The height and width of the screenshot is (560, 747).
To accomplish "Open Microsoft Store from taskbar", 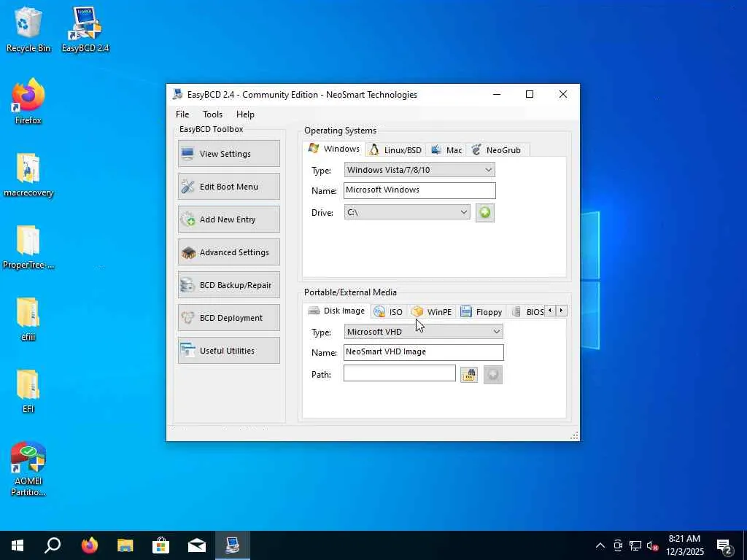I will click(x=161, y=545).
